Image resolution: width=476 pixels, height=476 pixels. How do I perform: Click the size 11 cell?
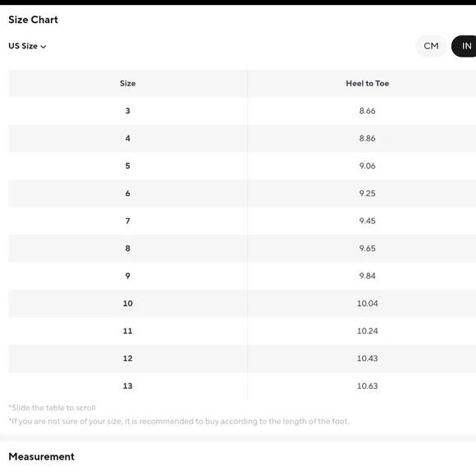click(x=128, y=331)
